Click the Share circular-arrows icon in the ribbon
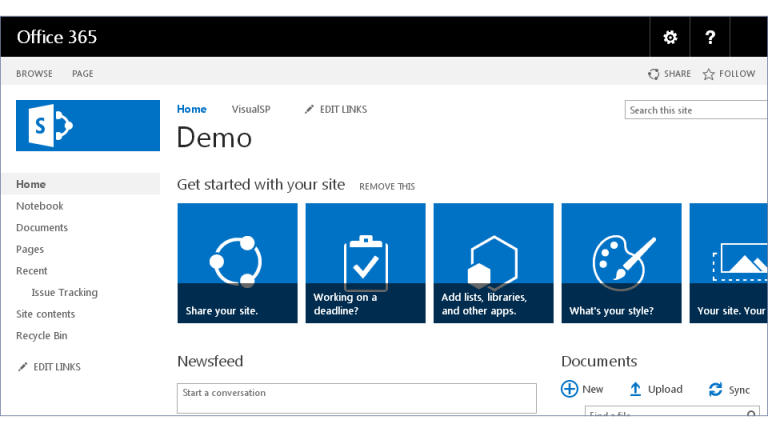The width and height of the screenshot is (768, 432). tap(653, 74)
